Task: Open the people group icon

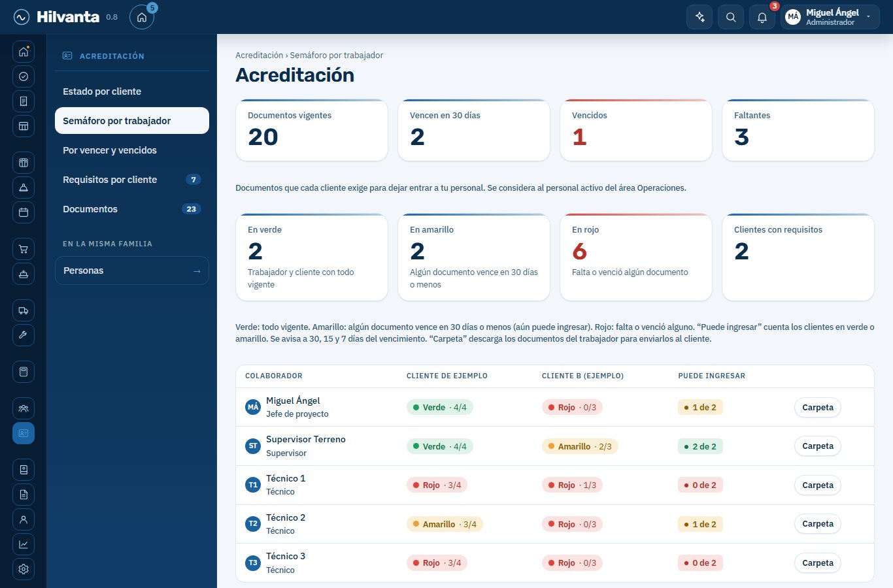Action: pos(24,408)
